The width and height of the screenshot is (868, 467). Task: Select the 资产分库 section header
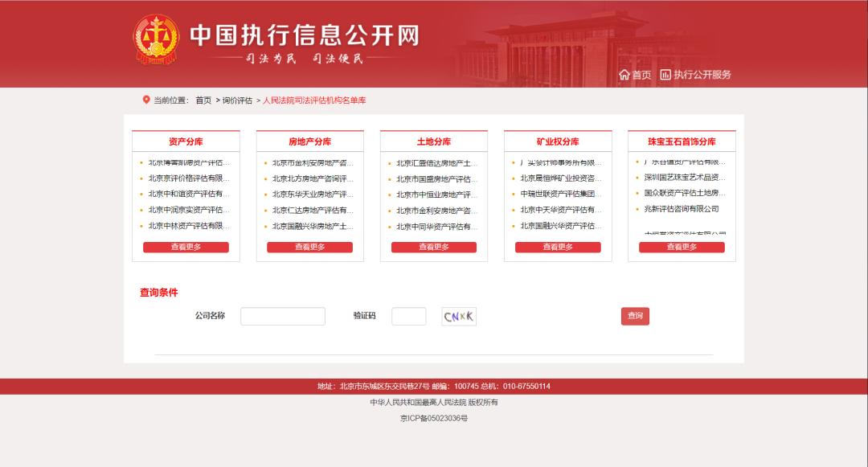[x=186, y=141]
